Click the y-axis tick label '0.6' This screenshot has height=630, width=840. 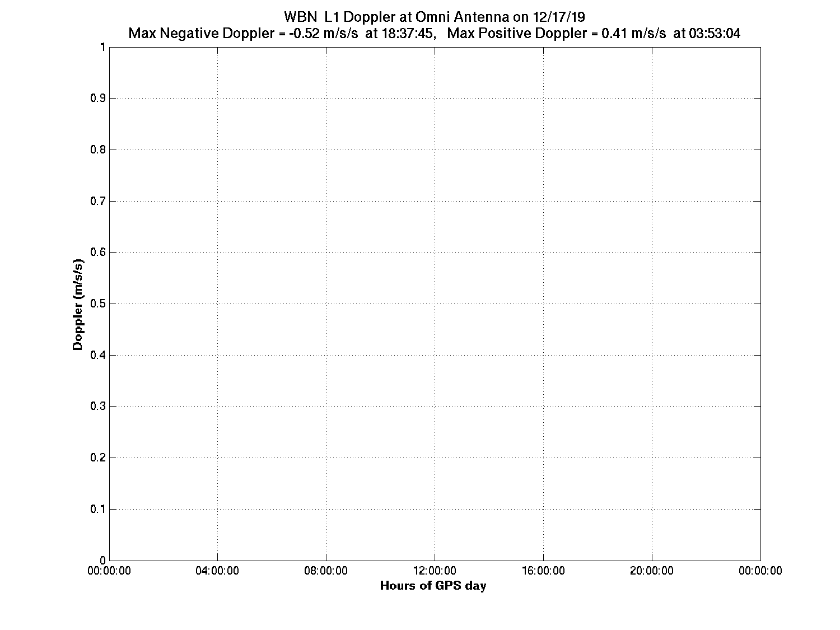(x=98, y=253)
